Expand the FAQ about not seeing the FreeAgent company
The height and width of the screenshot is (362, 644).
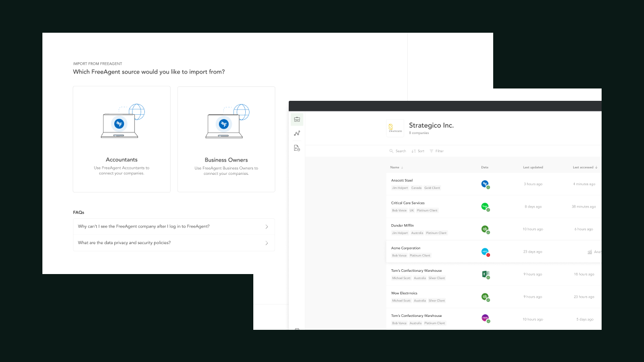click(174, 226)
